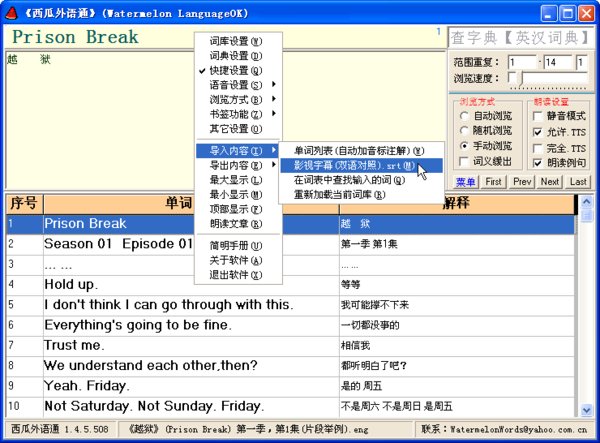
Task: Toggle the 允许.TTS checkbox
Action: (539, 132)
